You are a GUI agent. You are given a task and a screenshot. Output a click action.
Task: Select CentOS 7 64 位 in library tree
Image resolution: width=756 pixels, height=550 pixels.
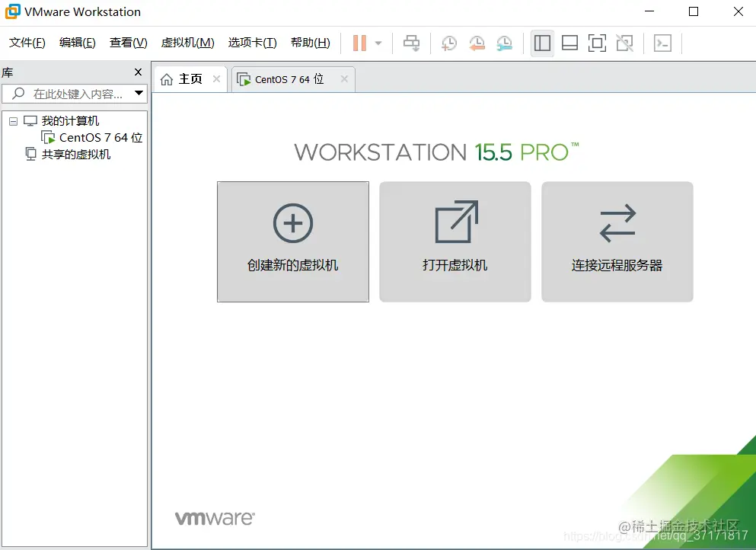100,137
